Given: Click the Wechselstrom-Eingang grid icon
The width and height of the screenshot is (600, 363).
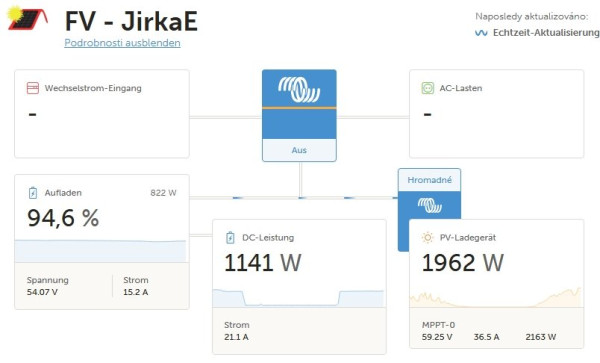Looking at the screenshot, I should 33,88.
